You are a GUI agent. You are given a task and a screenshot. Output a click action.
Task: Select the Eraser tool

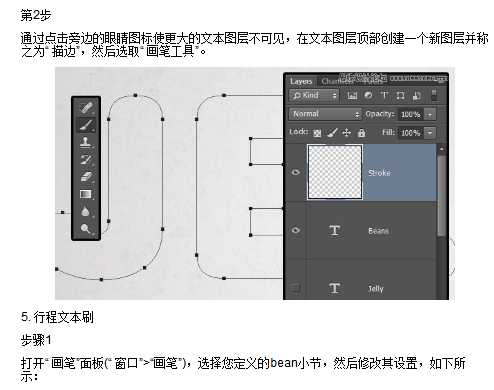point(86,177)
